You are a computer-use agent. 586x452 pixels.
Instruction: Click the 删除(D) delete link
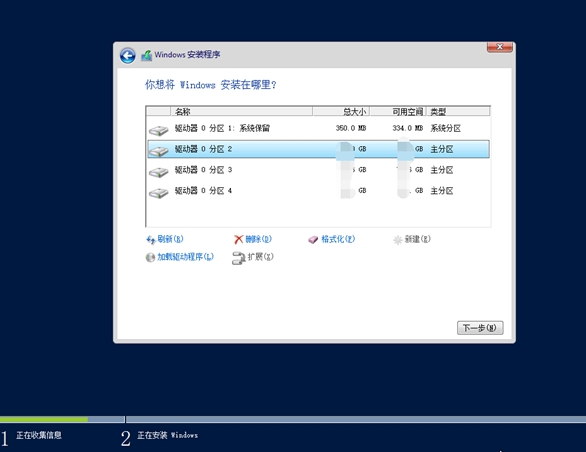(x=259, y=239)
